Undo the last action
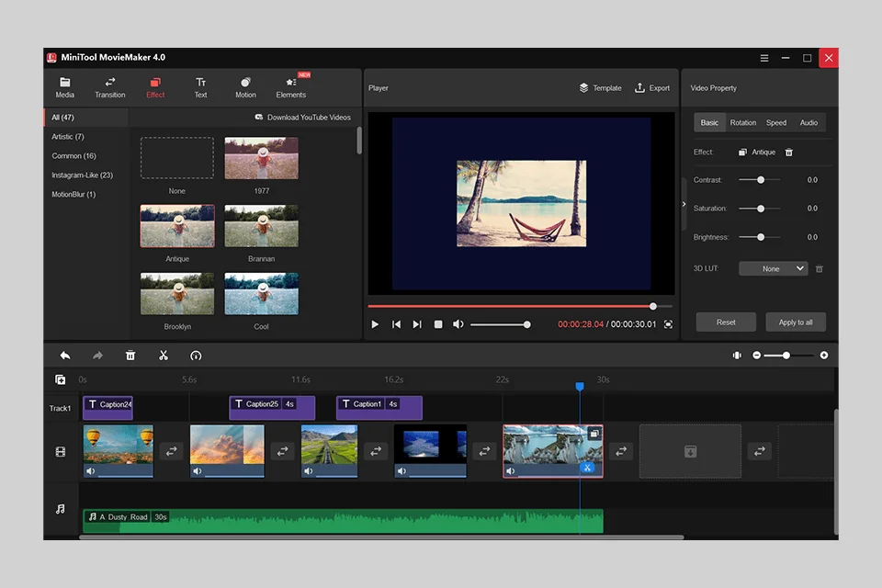 [x=65, y=356]
